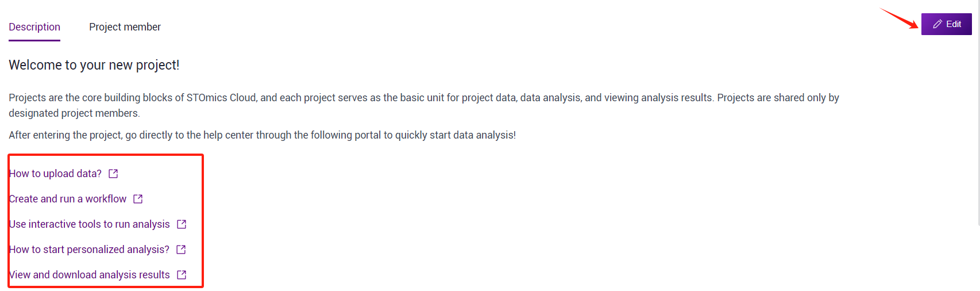
Task: Click the vertical scrollbar on right edge
Action: 978,115
